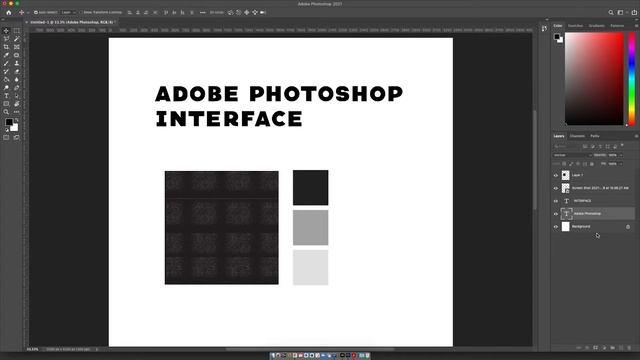
Task: Select the Eyedropper tool
Action: pos(6,55)
